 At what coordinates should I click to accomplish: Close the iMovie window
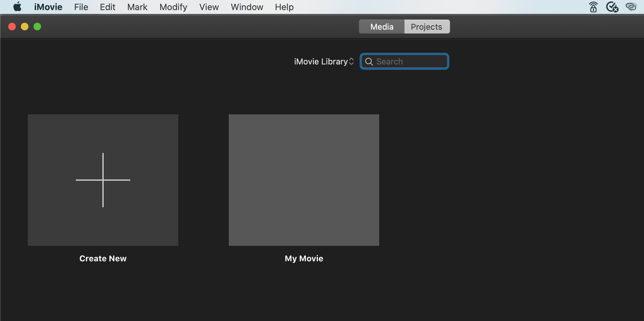coord(12,27)
